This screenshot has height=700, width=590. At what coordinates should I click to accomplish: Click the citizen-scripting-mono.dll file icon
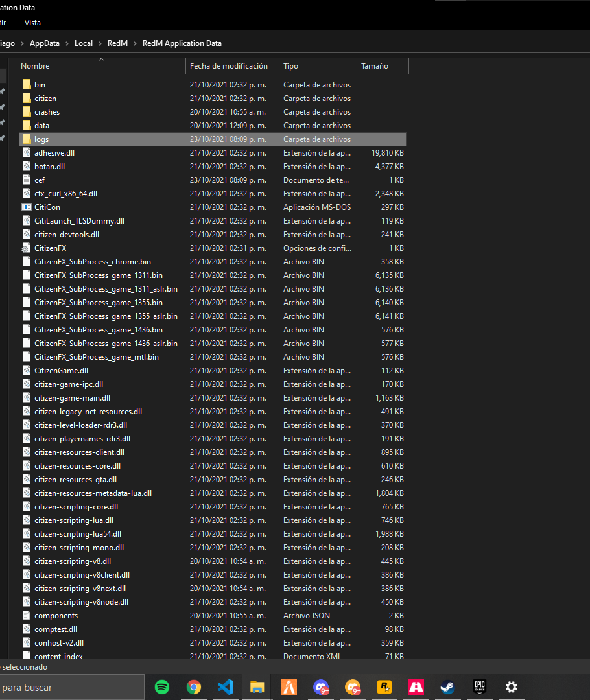pos(27,547)
